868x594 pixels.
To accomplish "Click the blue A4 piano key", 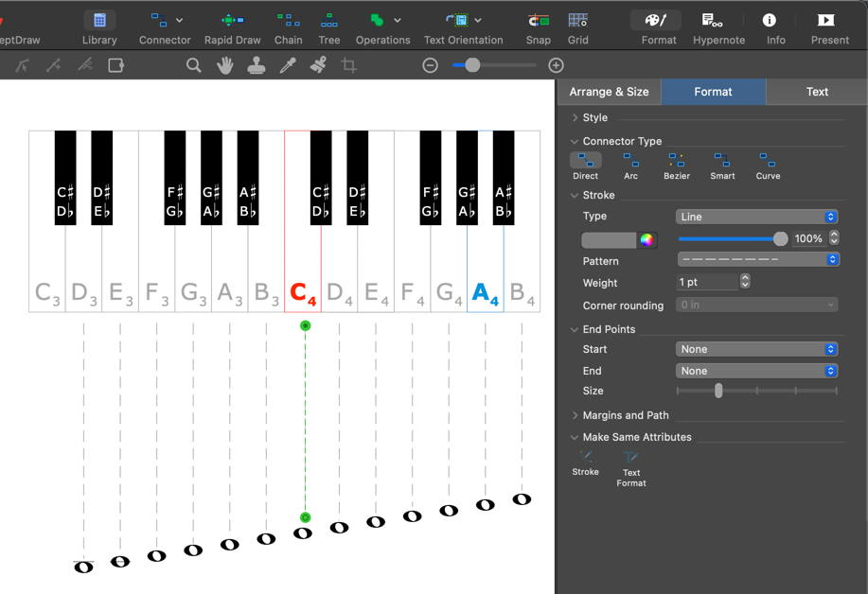I will click(486, 269).
